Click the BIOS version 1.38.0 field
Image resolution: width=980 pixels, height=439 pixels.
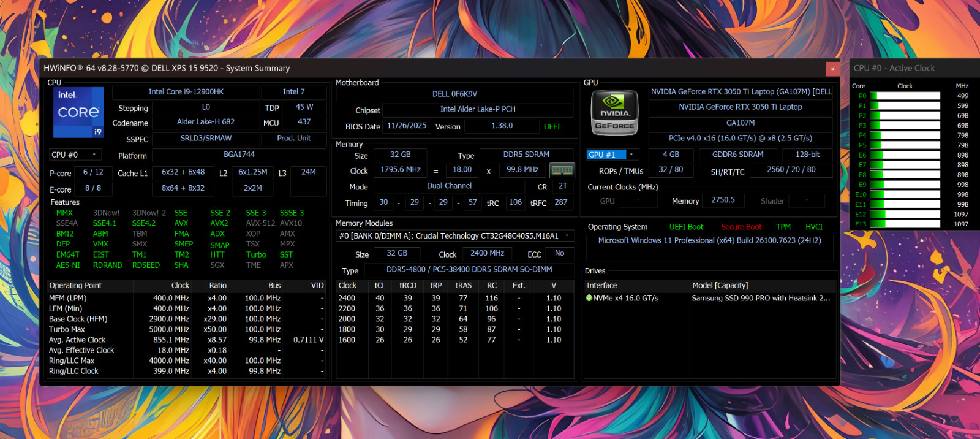[502, 126]
